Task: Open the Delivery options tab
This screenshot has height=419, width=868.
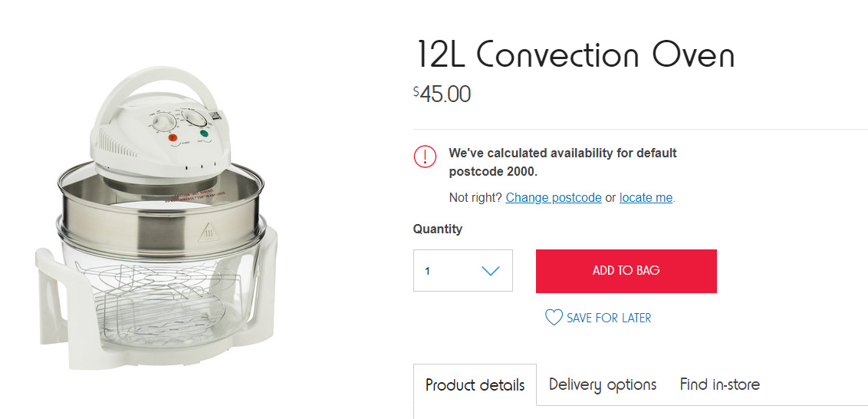Action: click(x=603, y=384)
